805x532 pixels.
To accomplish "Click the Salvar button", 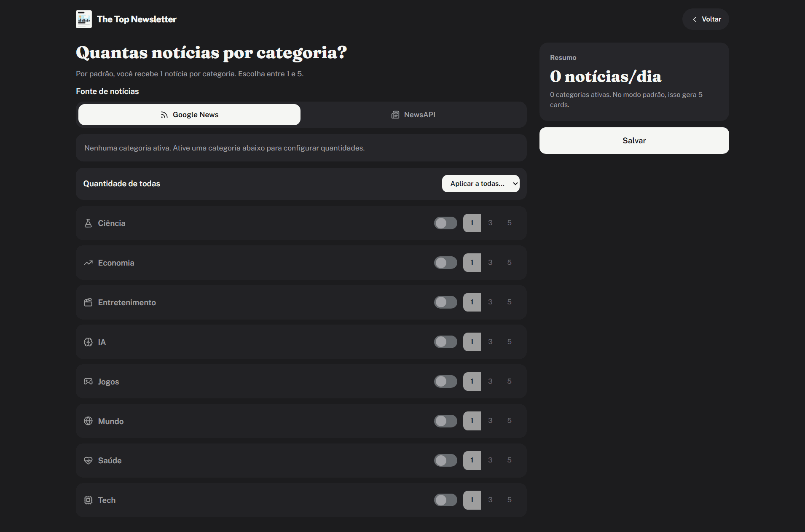I will click(634, 141).
